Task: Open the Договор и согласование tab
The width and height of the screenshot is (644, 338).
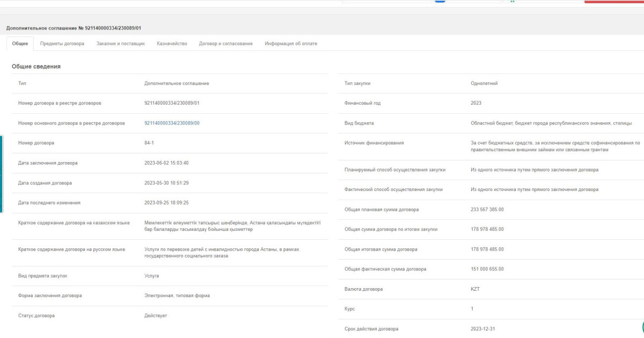Action: click(225, 43)
